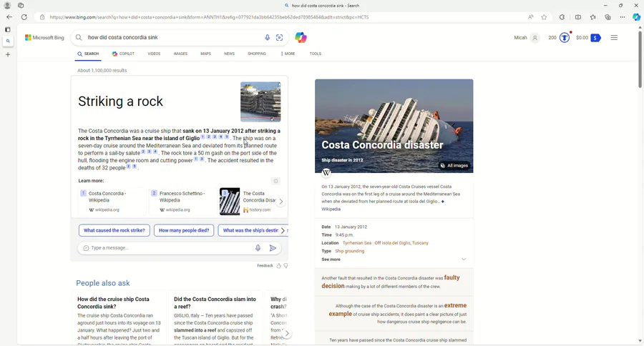The height and width of the screenshot is (346, 644).
Task: Open Costa Concordia - Wikipedia source link
Action: pyautogui.click(x=112, y=201)
